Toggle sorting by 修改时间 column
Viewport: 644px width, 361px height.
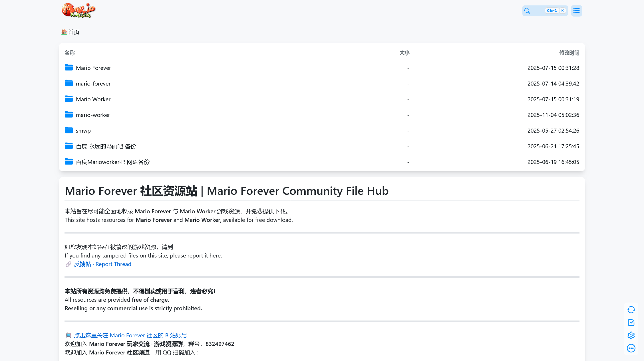569,53
